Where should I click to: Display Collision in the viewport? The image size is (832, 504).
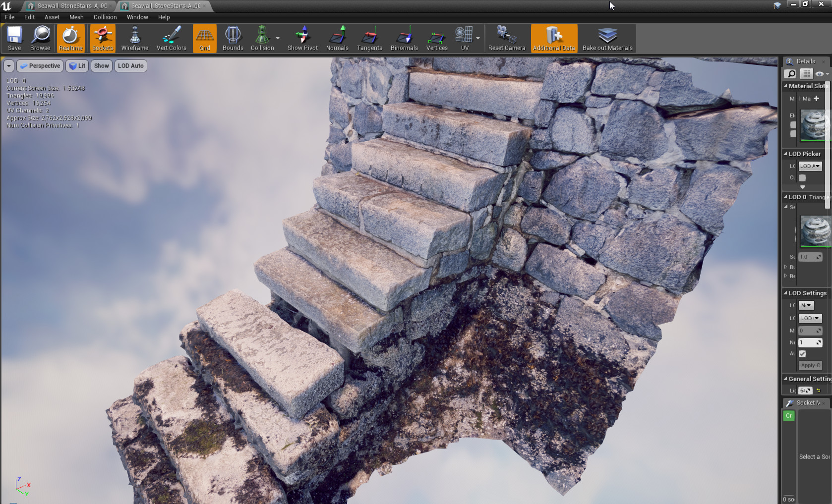(x=262, y=38)
